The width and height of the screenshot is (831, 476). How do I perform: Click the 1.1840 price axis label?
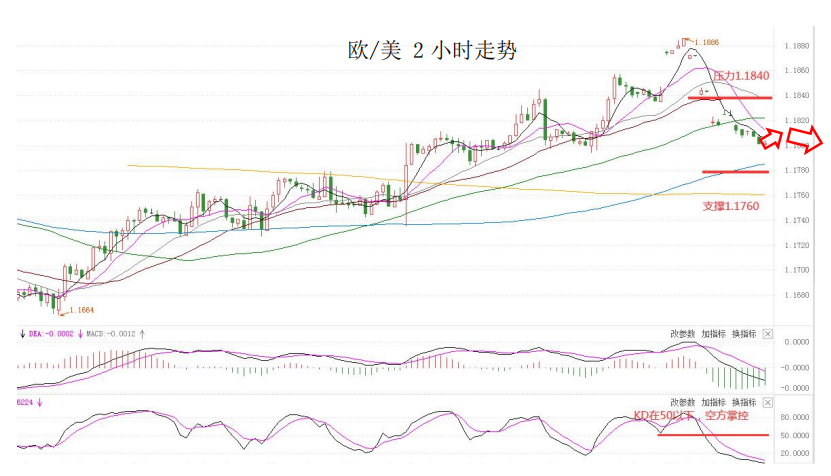[x=797, y=95]
